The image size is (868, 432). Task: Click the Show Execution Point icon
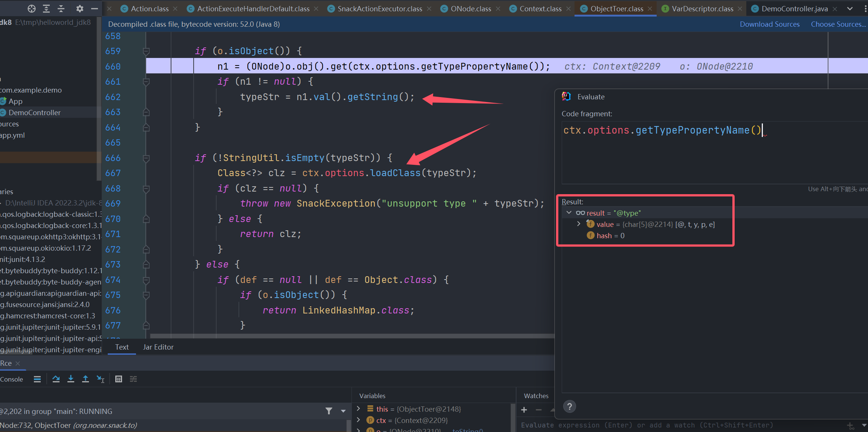click(37, 379)
